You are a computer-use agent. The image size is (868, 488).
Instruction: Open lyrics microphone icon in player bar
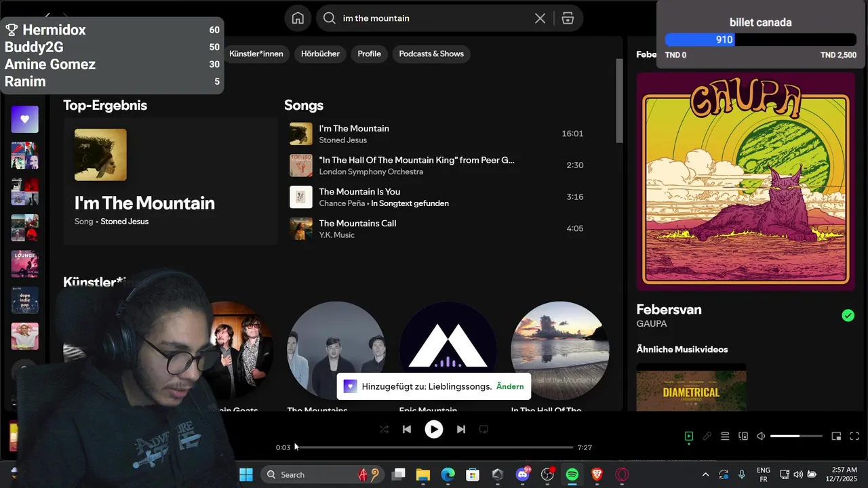(x=707, y=436)
